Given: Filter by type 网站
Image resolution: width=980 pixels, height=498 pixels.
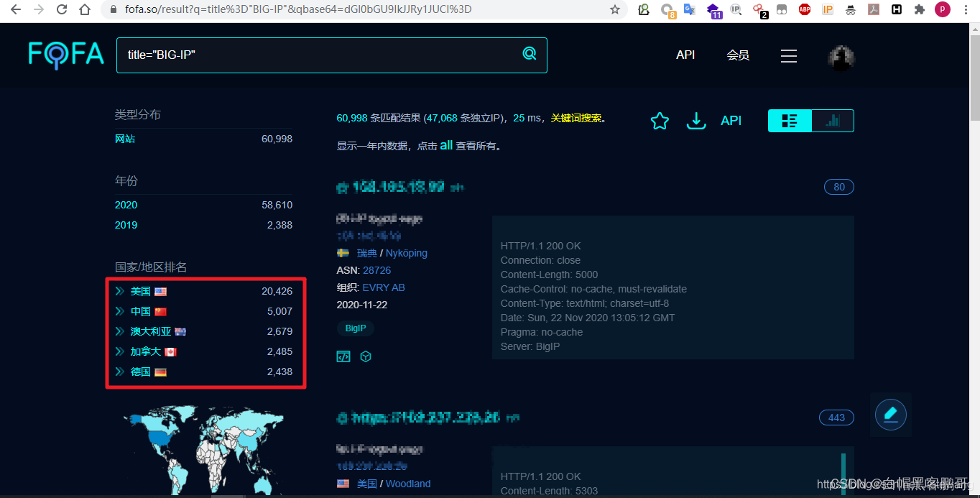Looking at the screenshot, I should pyautogui.click(x=125, y=139).
